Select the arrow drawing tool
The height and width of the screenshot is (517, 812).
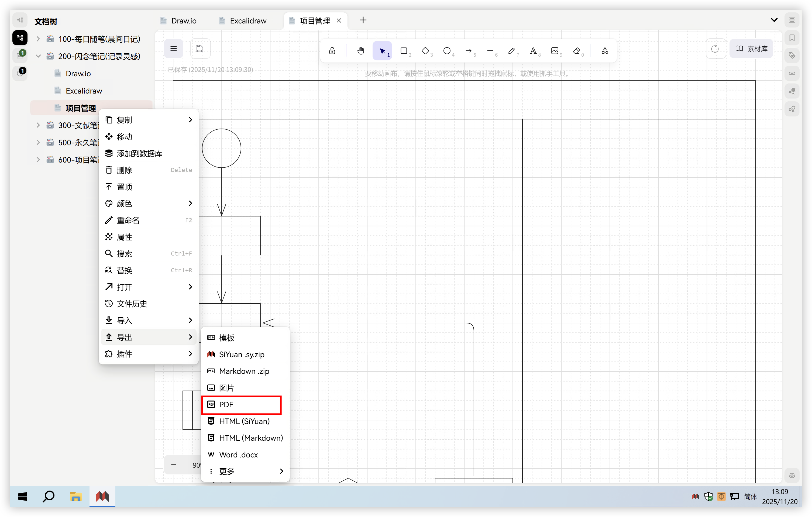[468, 51]
